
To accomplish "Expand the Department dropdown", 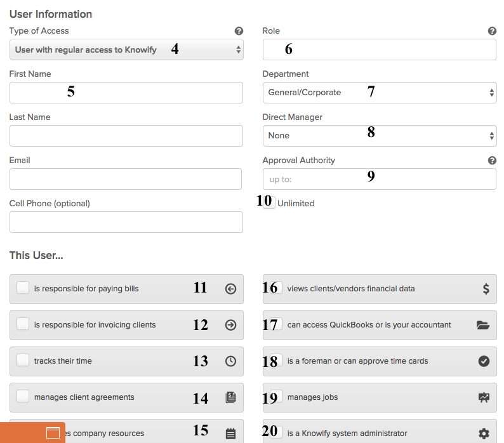I will click(x=380, y=93).
